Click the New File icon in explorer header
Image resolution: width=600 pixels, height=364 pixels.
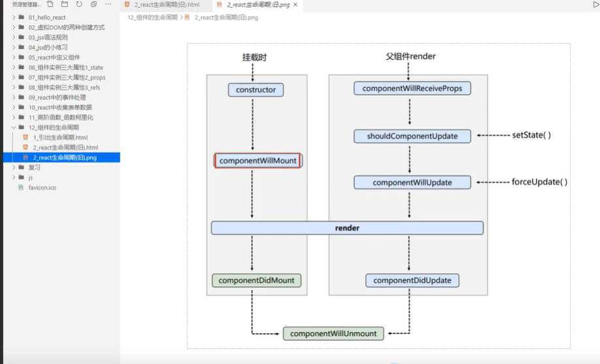point(50,4)
